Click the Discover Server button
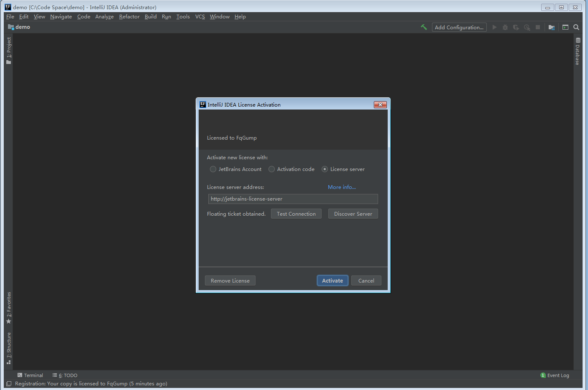 353,214
